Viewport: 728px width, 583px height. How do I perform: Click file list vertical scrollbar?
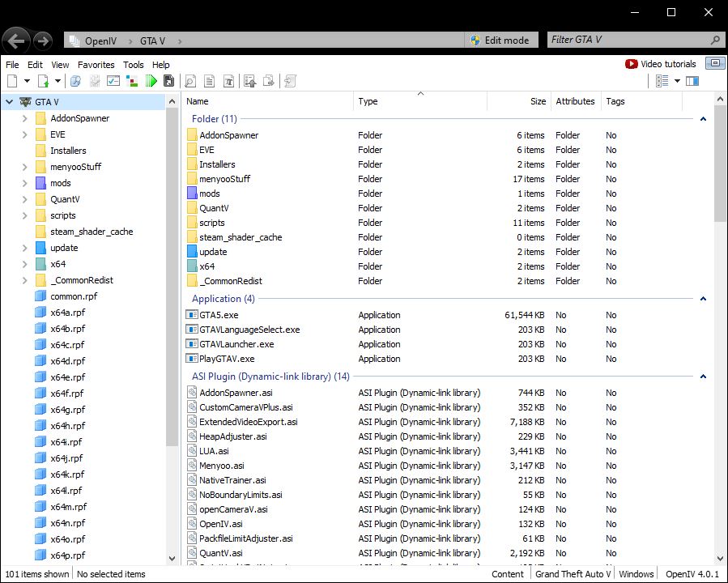click(720, 164)
